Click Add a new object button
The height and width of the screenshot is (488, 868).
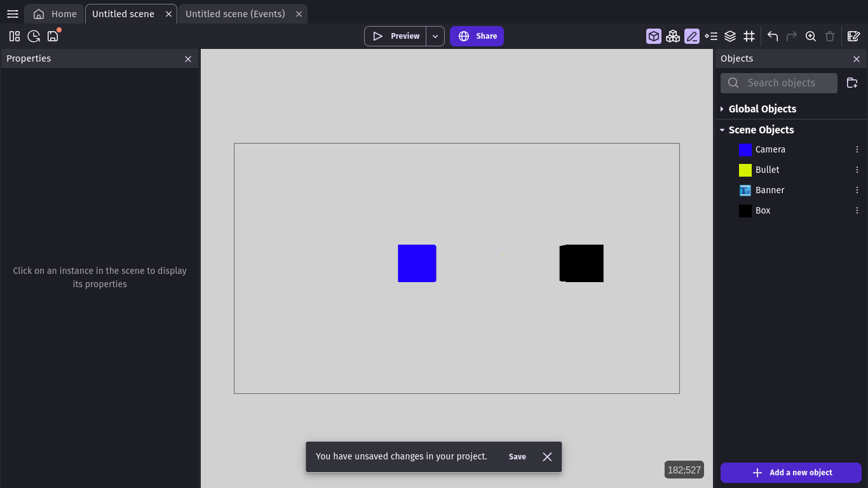pos(791,473)
